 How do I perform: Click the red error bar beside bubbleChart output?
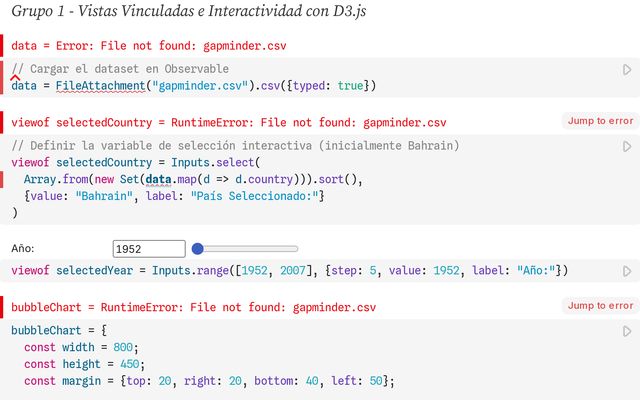point(1,307)
